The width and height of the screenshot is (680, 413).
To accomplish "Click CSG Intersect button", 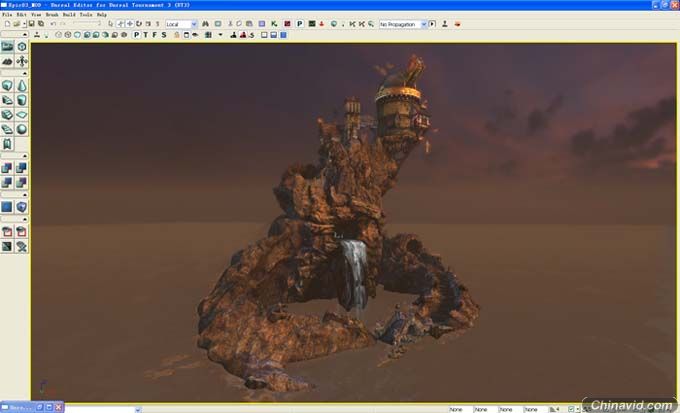I will coord(7,183).
